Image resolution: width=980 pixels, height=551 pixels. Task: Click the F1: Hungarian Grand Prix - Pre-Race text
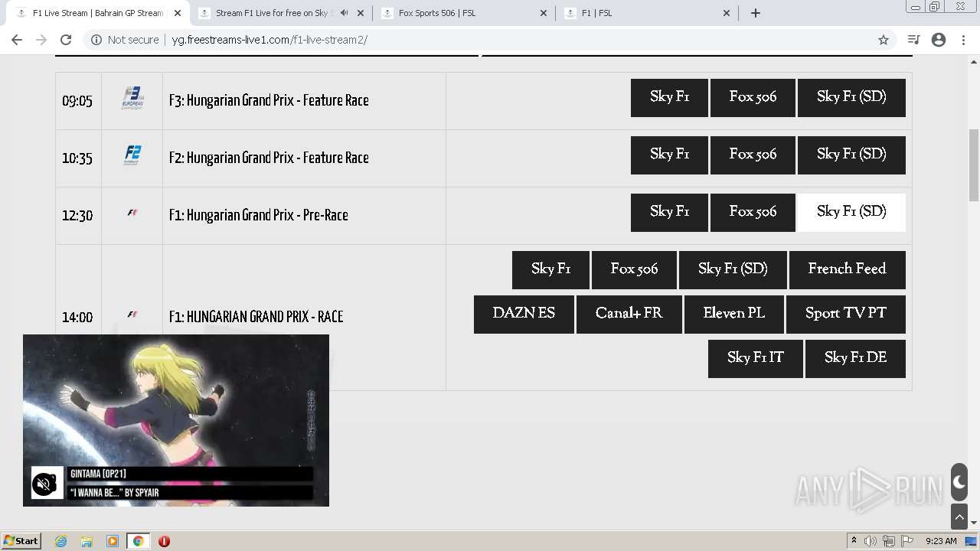259,215
